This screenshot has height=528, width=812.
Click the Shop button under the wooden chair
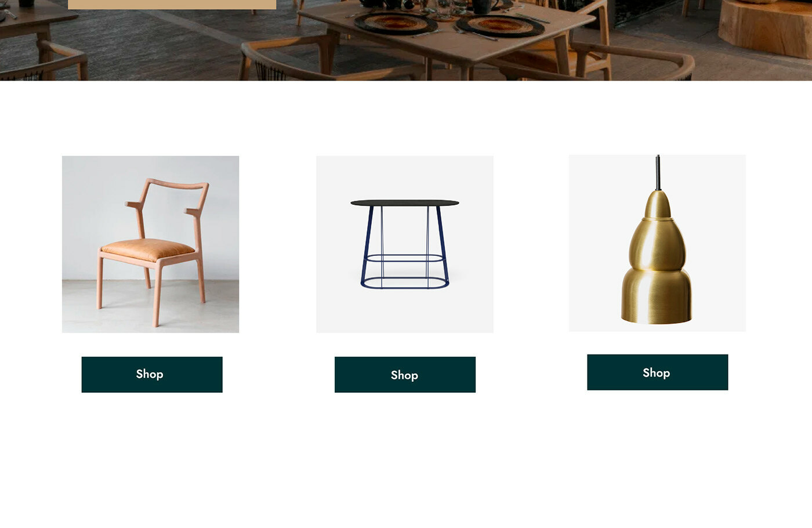tap(152, 374)
